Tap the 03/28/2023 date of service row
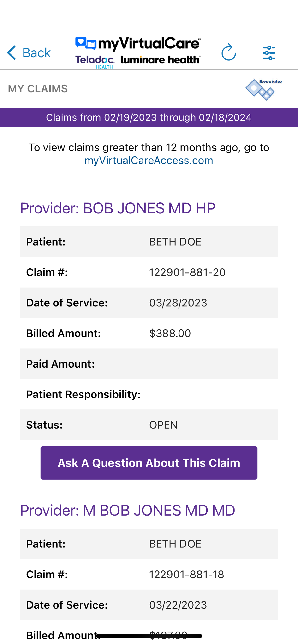The width and height of the screenshot is (298, 644). [149, 303]
